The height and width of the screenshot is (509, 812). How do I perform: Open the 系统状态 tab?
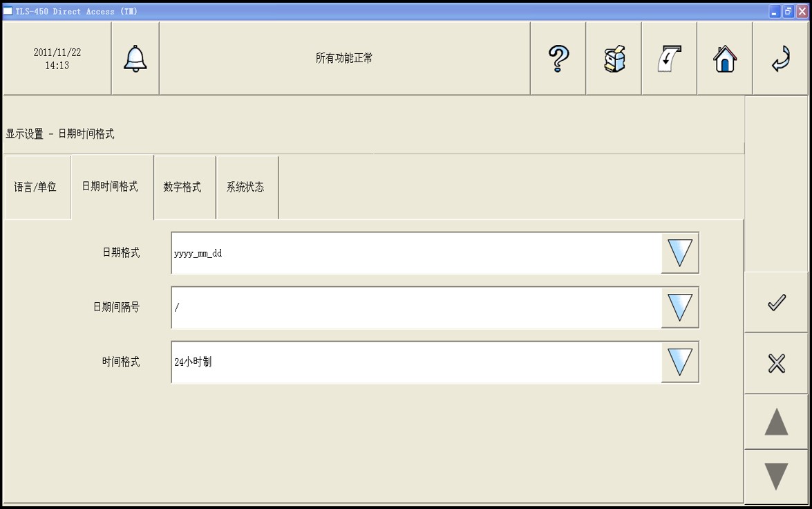tap(245, 187)
